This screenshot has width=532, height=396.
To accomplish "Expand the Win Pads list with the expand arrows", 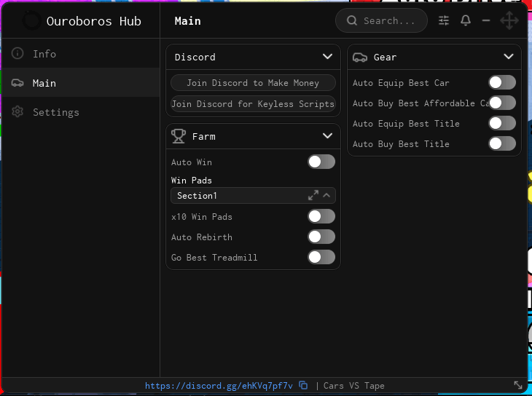I will pos(313,195).
